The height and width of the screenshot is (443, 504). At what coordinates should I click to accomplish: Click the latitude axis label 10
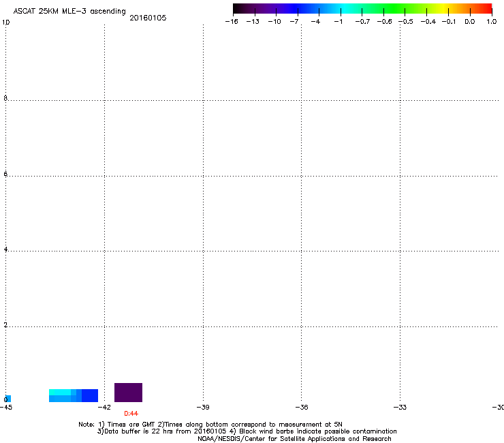point(5,22)
